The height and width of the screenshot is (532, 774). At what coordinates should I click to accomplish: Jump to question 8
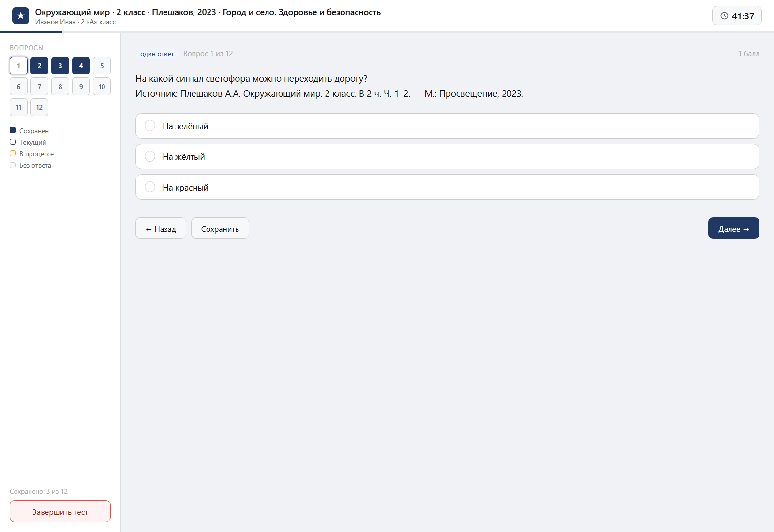(60, 87)
